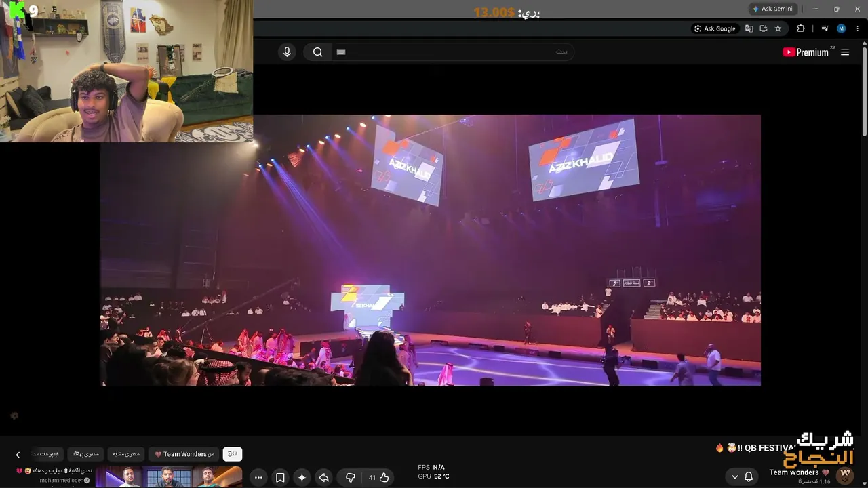868x488 pixels.
Task: Open the browser extensions puzzle icon
Action: [x=801, y=28]
